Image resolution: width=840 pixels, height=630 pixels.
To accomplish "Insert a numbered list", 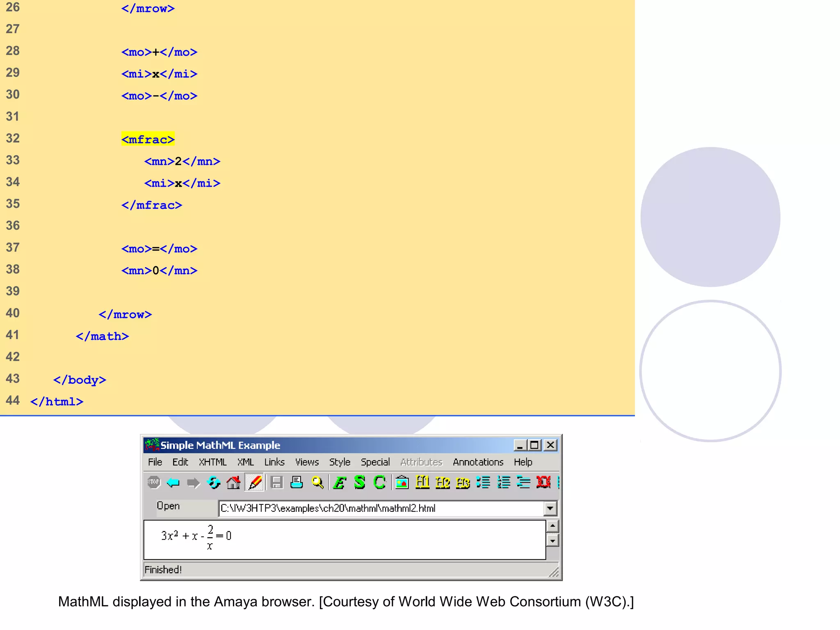I will pos(504,482).
